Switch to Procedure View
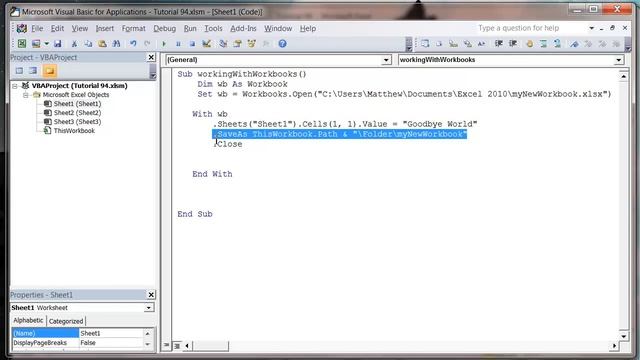The image size is (640, 360). 167,345
